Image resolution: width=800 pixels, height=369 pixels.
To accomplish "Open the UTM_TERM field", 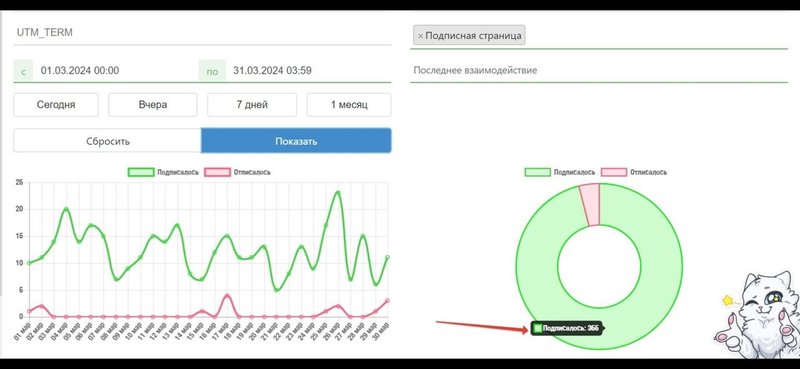I will 202,33.
